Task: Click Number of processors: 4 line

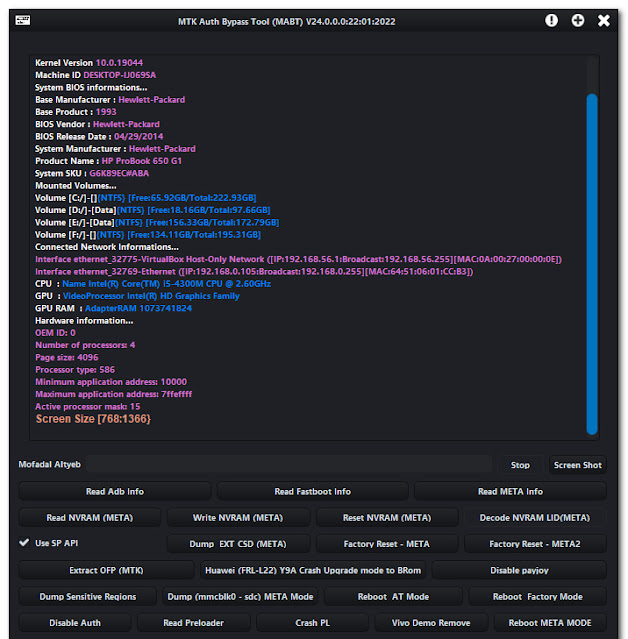Action: coord(85,345)
